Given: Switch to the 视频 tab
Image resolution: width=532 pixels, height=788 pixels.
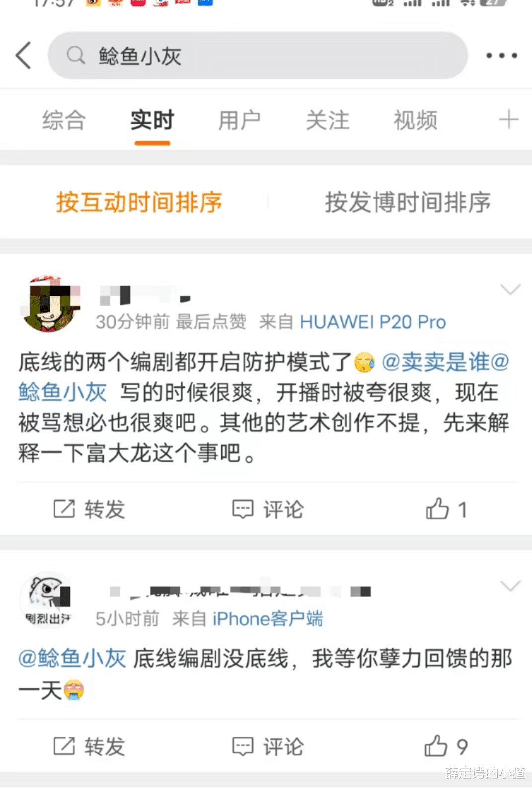Looking at the screenshot, I should tap(415, 120).
